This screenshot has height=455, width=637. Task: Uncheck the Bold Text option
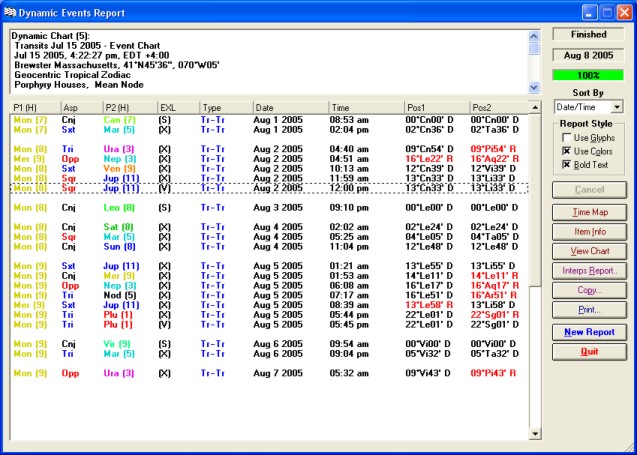565,164
